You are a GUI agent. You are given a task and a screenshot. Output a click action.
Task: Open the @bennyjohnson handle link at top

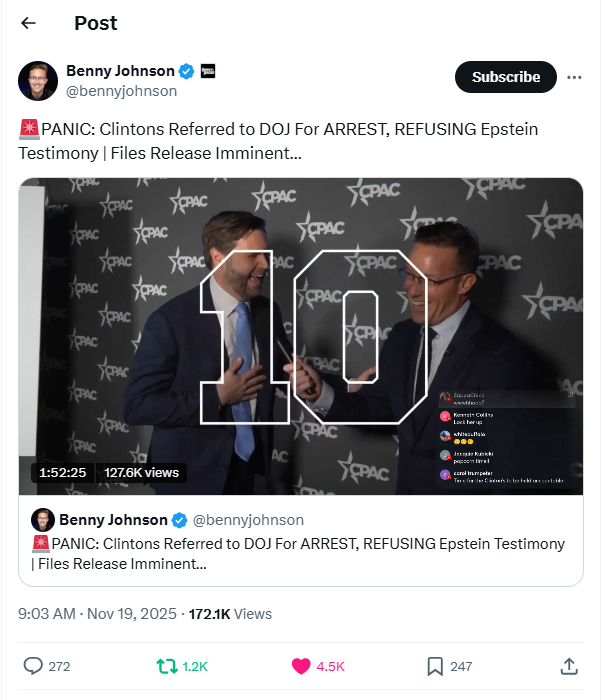(x=121, y=91)
